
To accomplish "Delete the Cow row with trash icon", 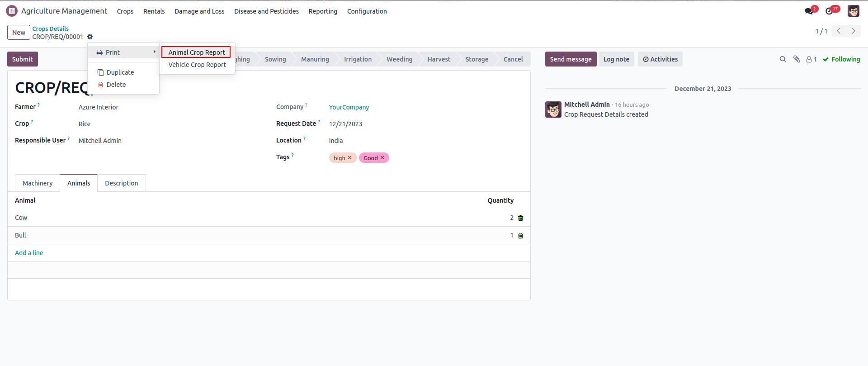I will [520, 218].
